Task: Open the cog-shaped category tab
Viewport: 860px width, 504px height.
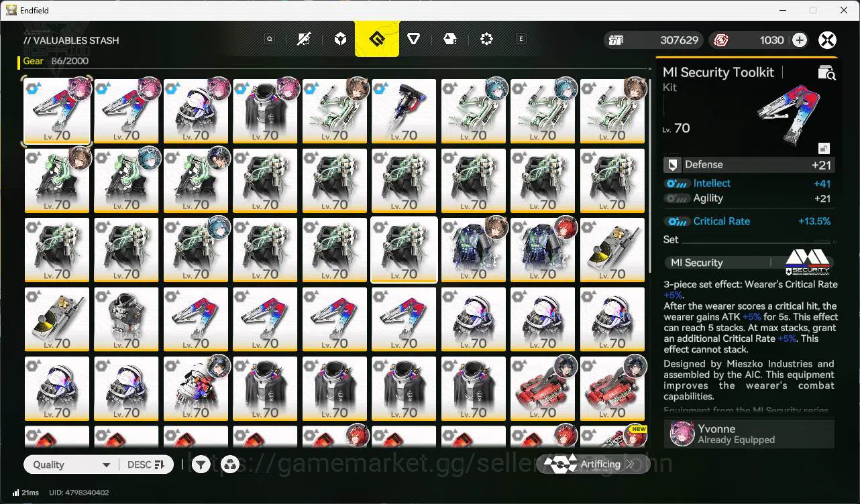Action: (486, 39)
